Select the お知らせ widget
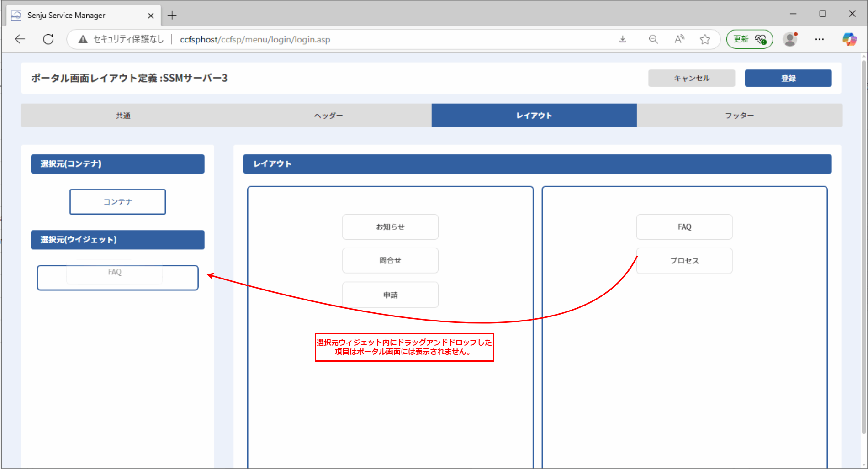 click(391, 227)
